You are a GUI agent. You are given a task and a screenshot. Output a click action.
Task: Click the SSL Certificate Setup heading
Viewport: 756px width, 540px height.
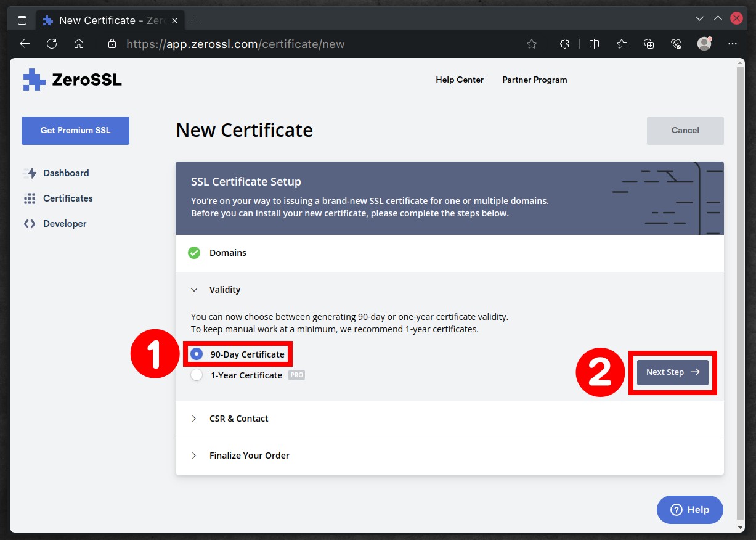click(x=246, y=182)
